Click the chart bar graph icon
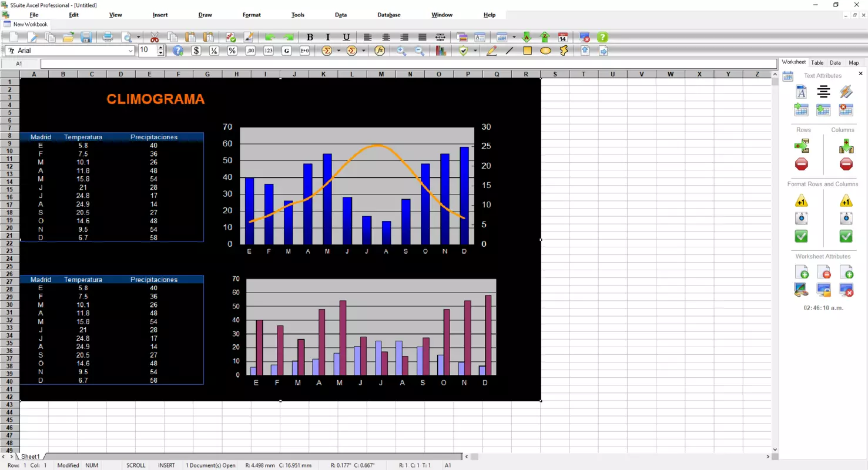868x470 pixels. pos(441,51)
